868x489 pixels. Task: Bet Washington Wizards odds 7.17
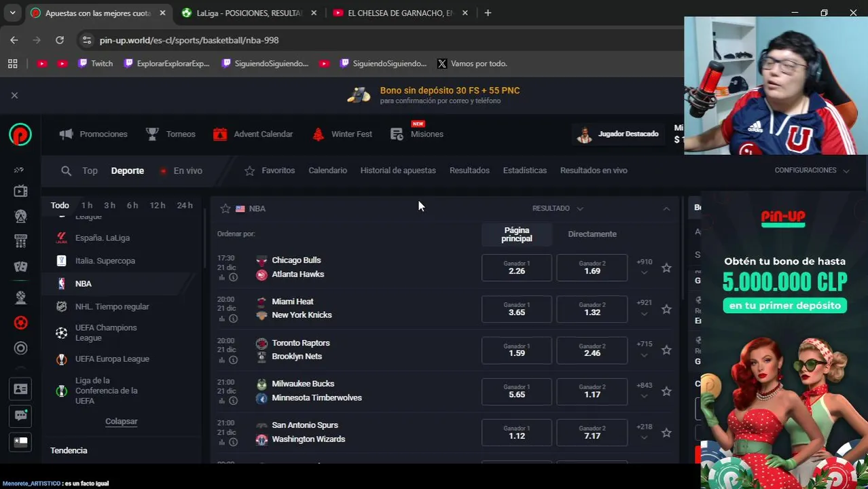click(592, 433)
